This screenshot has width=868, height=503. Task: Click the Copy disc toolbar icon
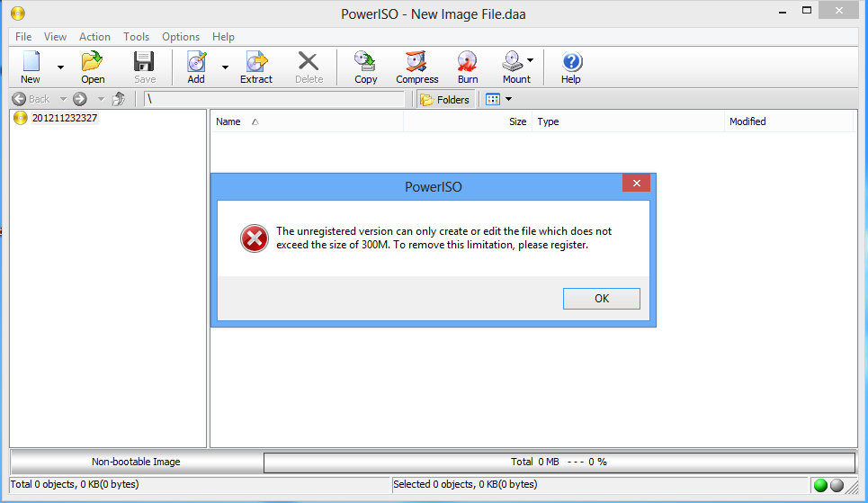click(x=365, y=67)
